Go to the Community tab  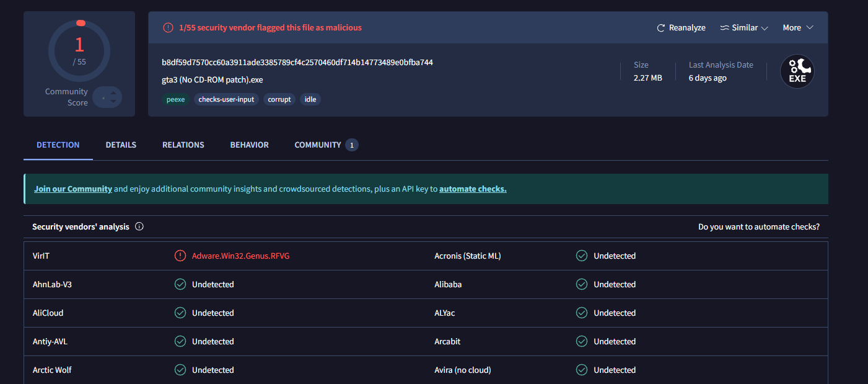pos(318,145)
